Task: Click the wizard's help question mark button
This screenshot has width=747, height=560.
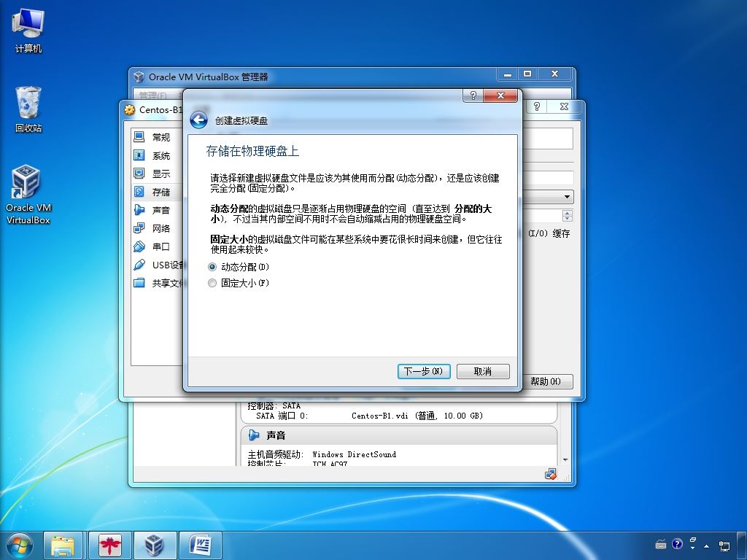Action: click(x=473, y=96)
